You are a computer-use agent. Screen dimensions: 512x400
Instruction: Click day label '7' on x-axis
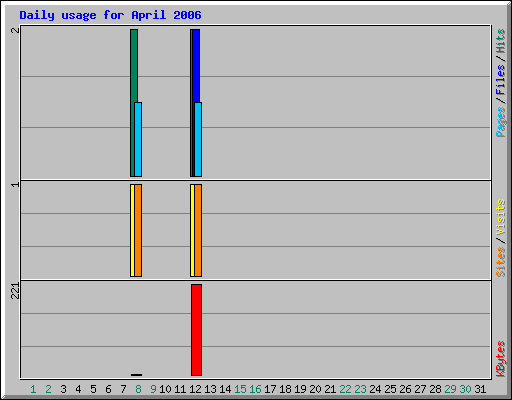pyautogui.click(x=123, y=389)
